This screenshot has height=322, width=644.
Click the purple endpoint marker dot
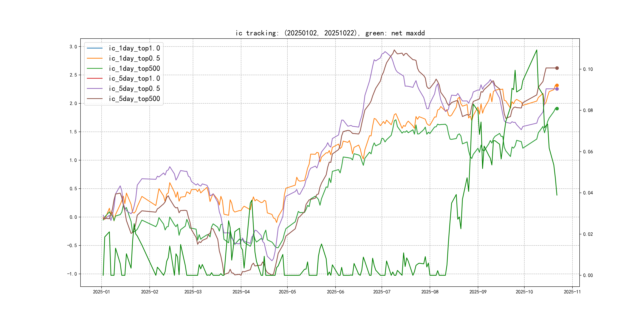[557, 89]
